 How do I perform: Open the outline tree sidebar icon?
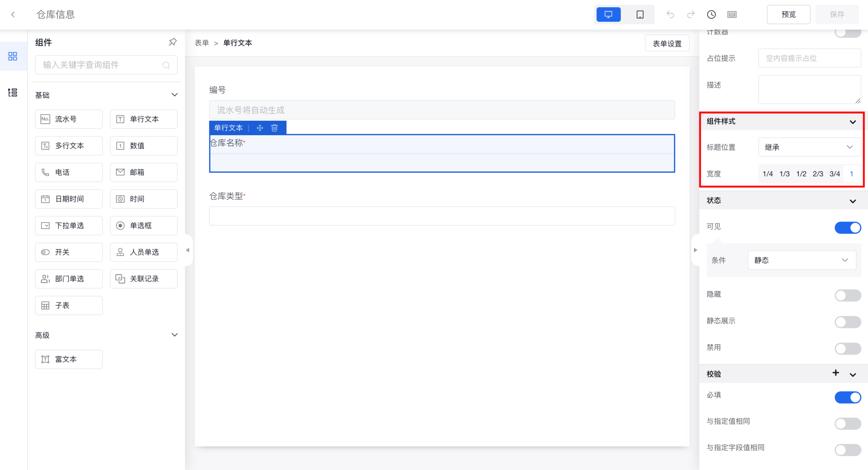13,93
